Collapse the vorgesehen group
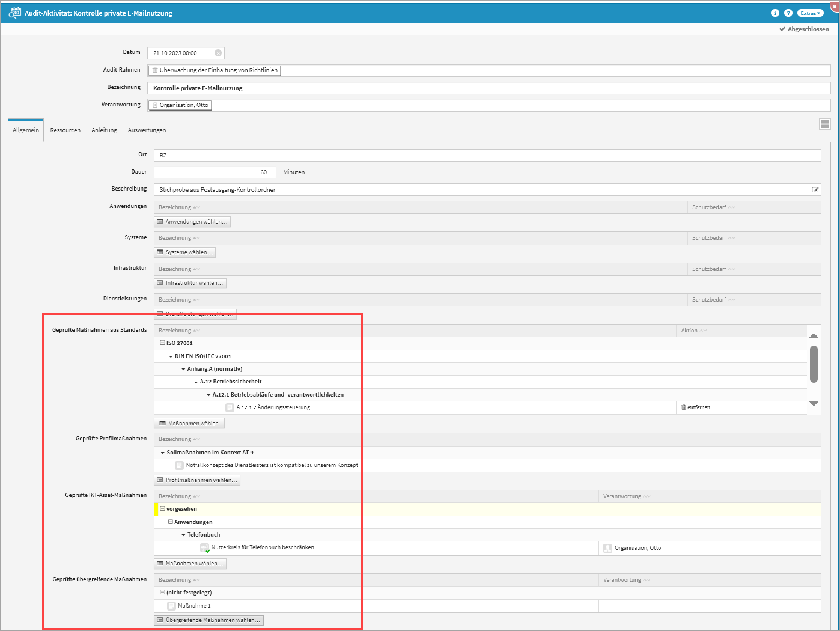This screenshot has width=840, height=631. tap(162, 509)
